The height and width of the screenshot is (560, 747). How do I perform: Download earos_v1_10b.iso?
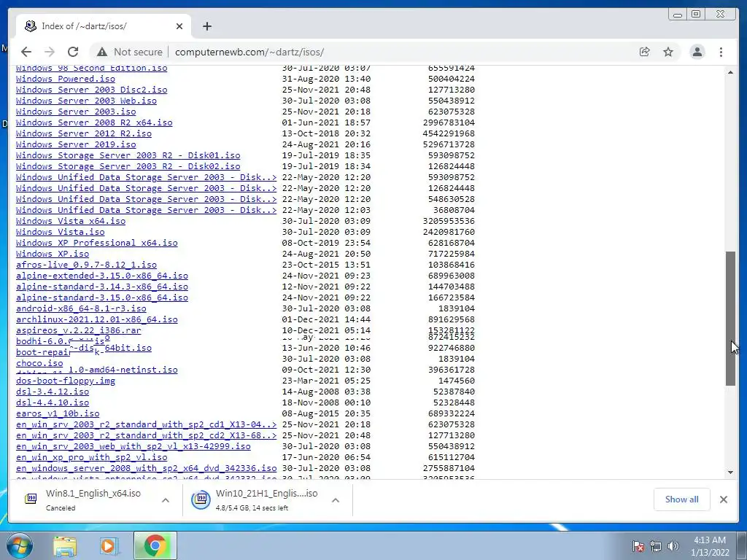(x=58, y=414)
